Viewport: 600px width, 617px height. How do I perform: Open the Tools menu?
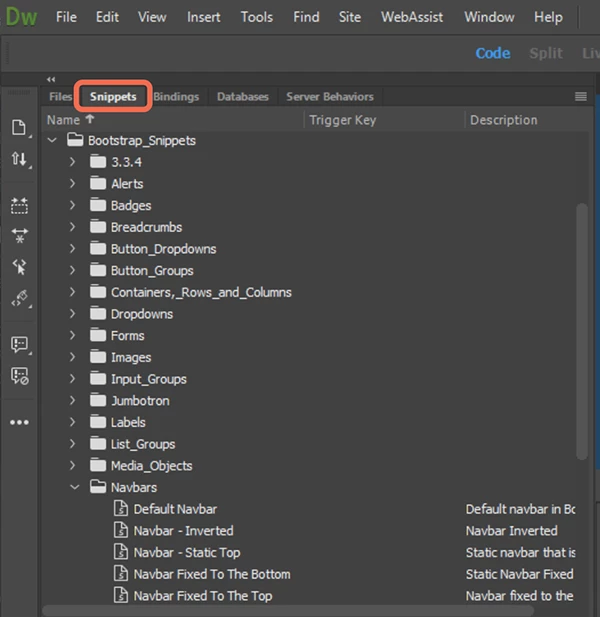257,17
